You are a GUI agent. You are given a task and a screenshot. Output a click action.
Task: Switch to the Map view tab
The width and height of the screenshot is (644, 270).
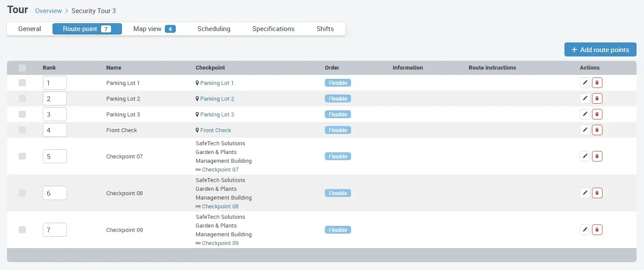click(154, 29)
